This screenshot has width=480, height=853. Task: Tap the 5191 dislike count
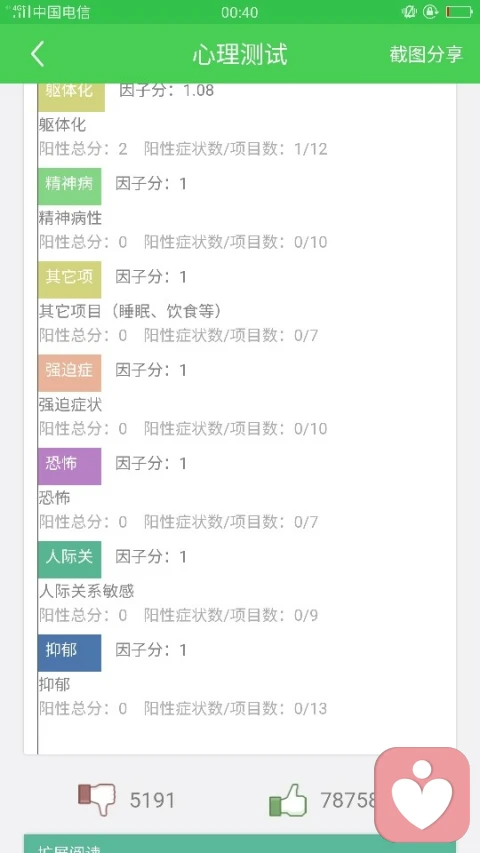pos(152,800)
